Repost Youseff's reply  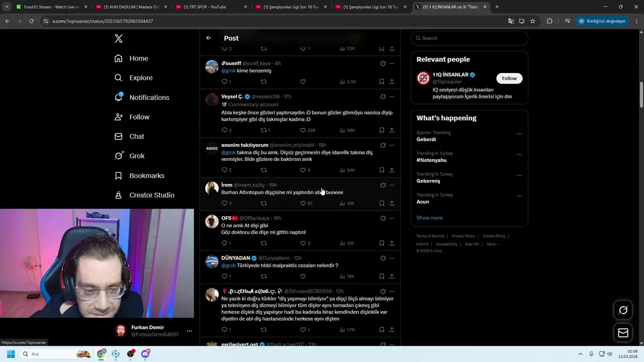click(x=264, y=81)
